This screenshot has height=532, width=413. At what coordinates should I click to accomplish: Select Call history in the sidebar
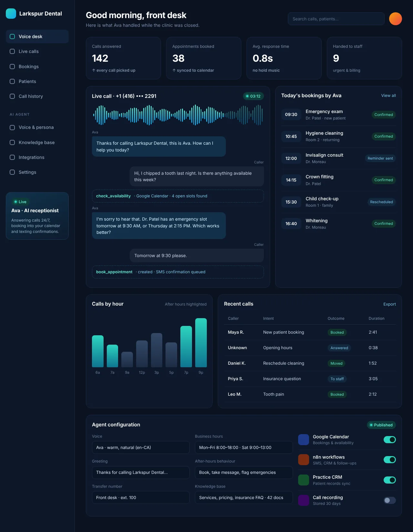(37, 96)
